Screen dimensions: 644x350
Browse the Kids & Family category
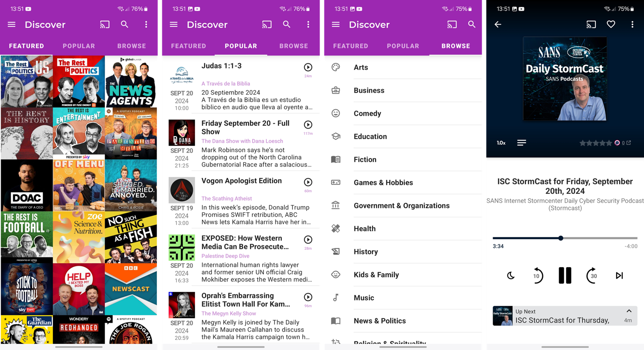[x=403, y=275]
